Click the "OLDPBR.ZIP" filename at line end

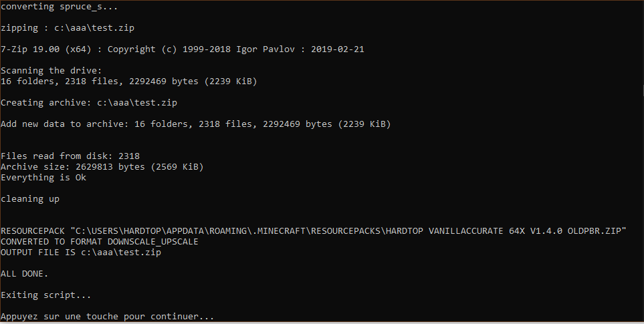pyautogui.click(x=597, y=231)
